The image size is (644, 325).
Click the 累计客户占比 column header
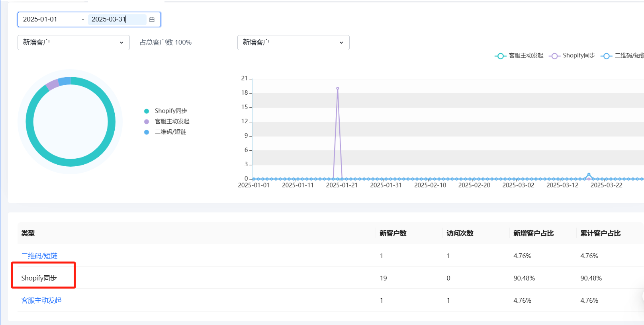click(x=601, y=233)
